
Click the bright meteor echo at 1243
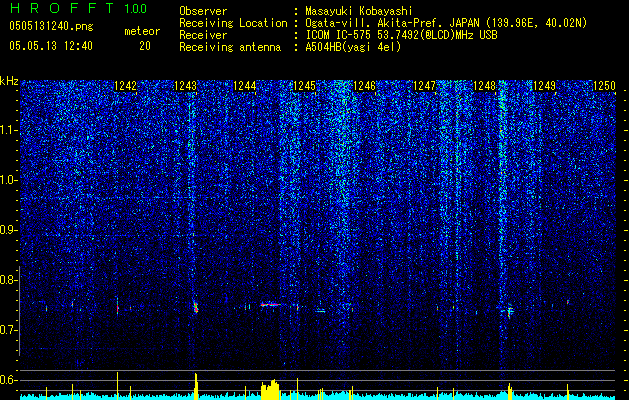[196, 307]
